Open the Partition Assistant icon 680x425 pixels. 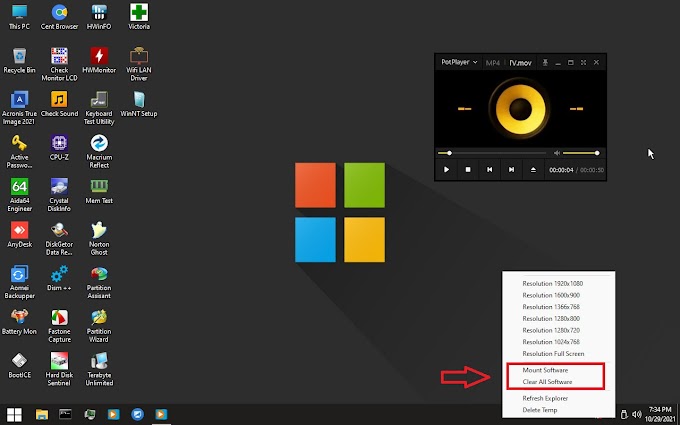pyautogui.click(x=99, y=282)
